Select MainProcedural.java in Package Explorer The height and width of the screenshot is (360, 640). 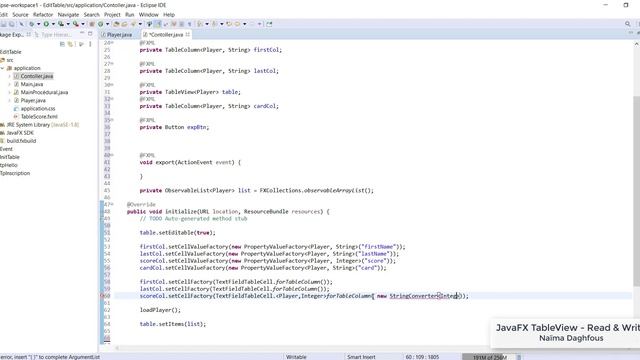(x=44, y=92)
